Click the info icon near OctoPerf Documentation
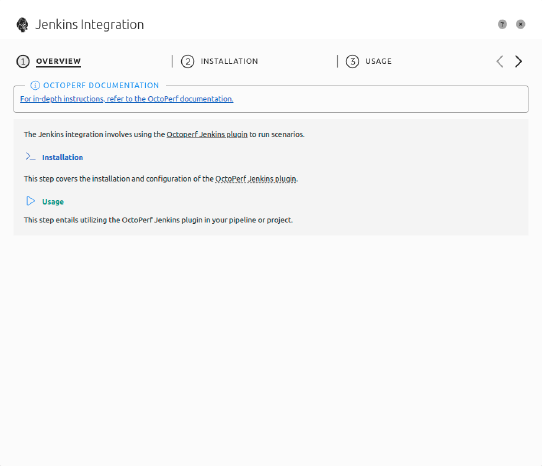This screenshot has width=542, height=466. pyautogui.click(x=35, y=85)
